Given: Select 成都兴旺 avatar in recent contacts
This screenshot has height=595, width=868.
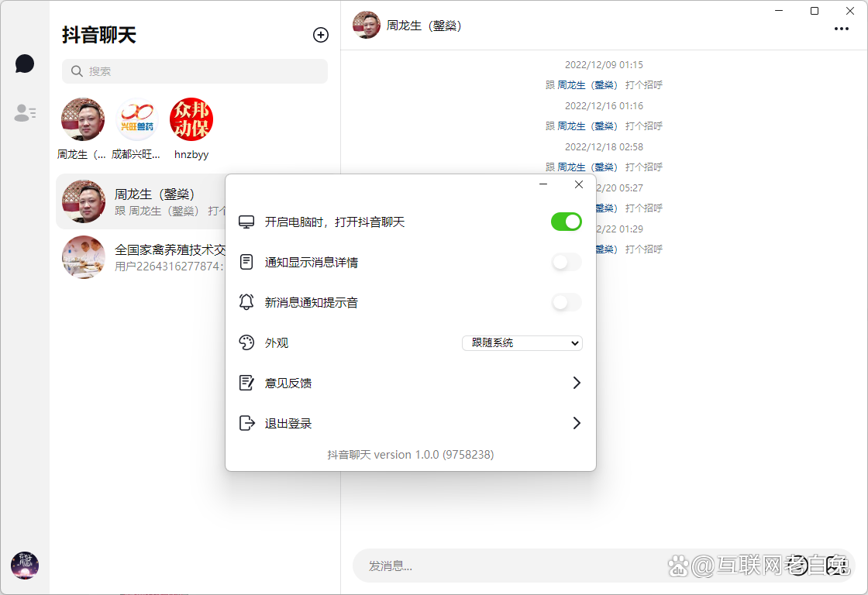Looking at the screenshot, I should [136, 119].
